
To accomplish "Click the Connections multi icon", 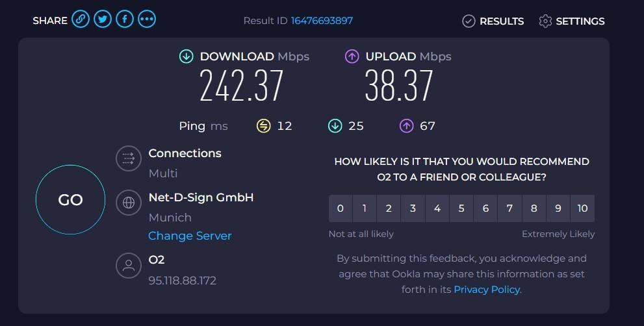I will (x=128, y=158).
